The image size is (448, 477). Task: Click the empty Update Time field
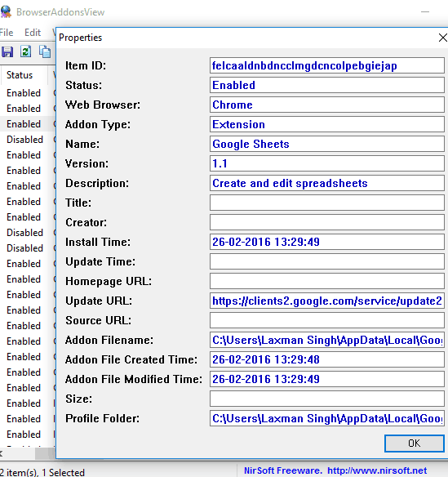pos(327,261)
